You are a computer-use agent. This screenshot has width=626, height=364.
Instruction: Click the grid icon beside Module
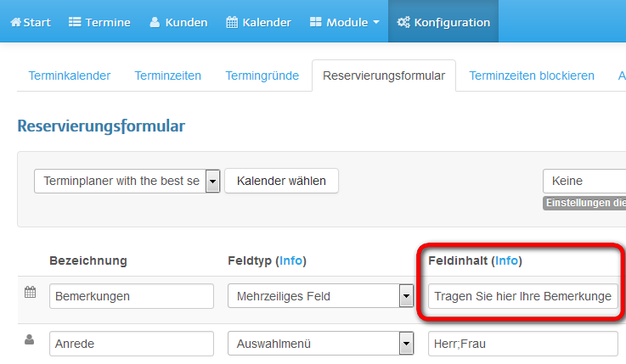pos(315,22)
